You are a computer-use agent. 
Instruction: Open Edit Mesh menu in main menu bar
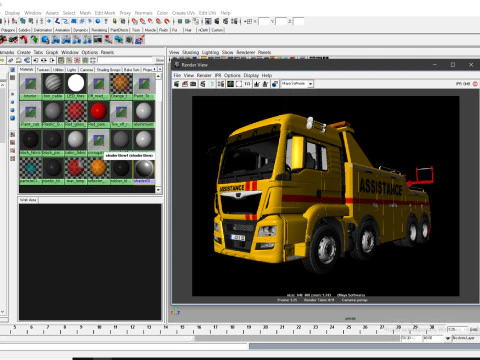[x=105, y=13]
